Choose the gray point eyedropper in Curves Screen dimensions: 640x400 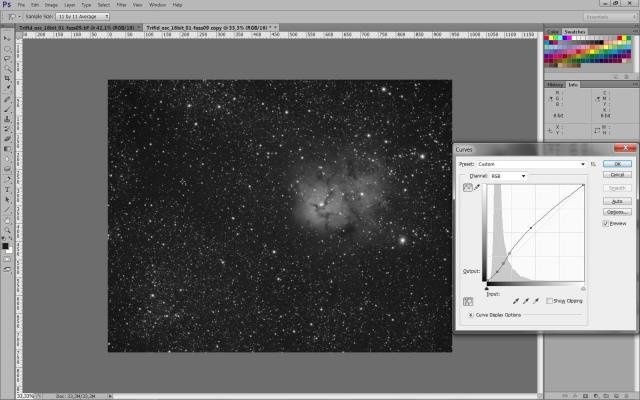point(526,300)
